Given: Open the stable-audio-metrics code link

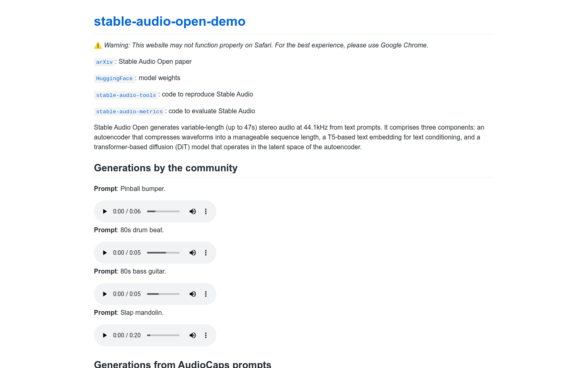Looking at the screenshot, I should [129, 112].
